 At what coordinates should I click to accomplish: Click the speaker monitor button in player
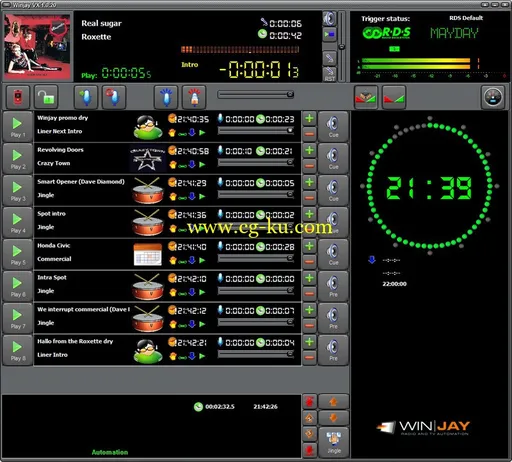[x=329, y=19]
